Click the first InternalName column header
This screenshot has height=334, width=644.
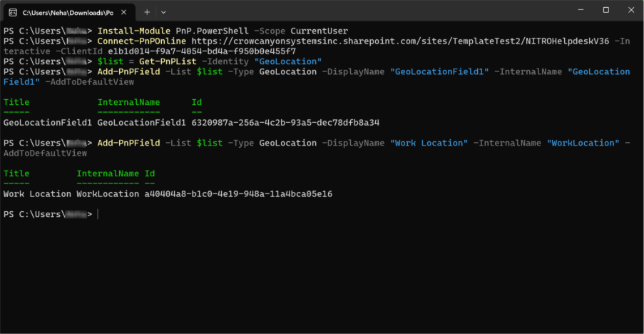128,103
